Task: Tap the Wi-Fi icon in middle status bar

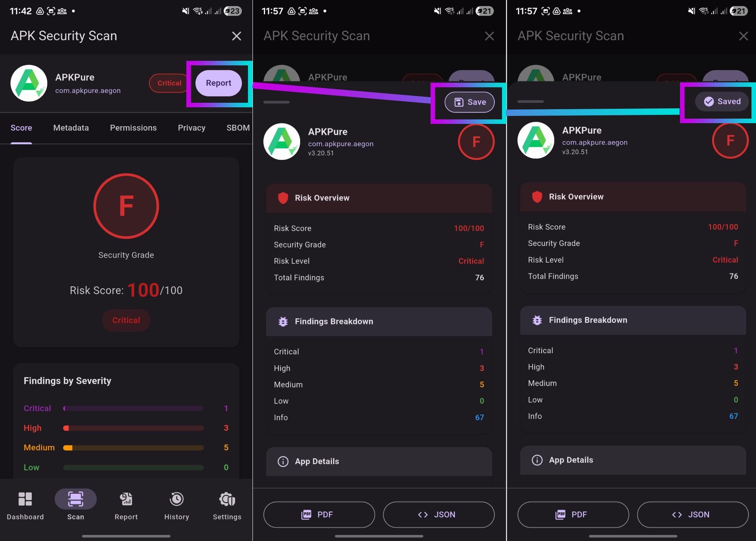Action: (x=450, y=11)
